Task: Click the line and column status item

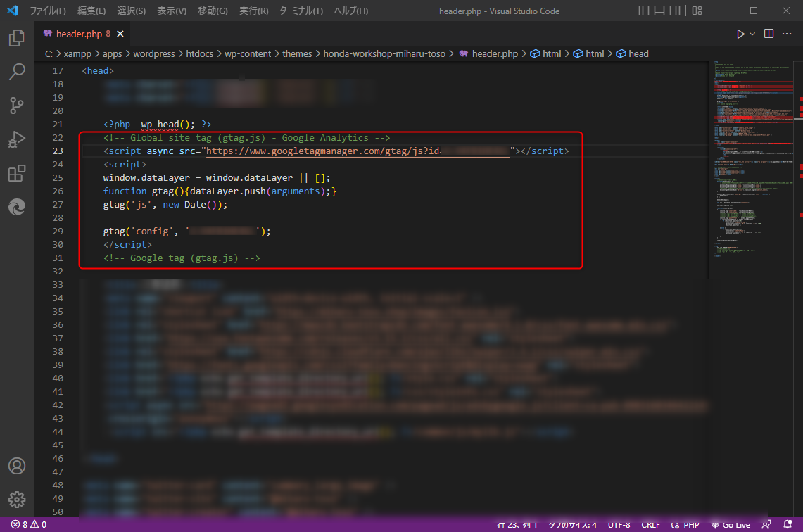Action: (x=517, y=525)
